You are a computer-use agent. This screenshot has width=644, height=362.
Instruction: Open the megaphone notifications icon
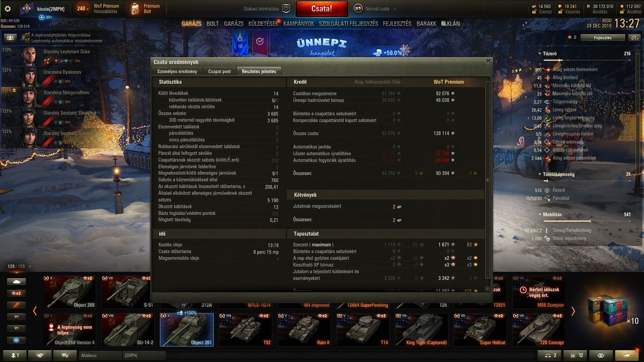(x=626, y=355)
